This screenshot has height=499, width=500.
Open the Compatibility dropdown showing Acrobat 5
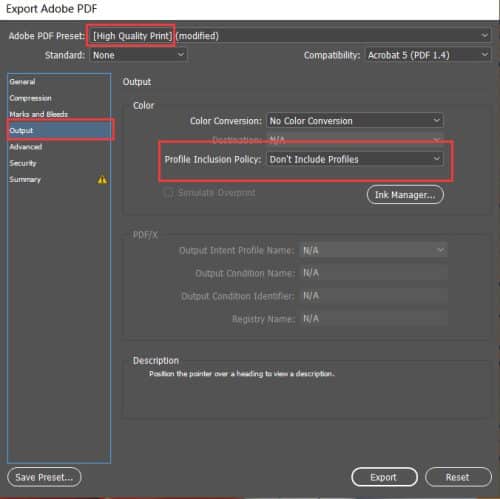coord(428,55)
